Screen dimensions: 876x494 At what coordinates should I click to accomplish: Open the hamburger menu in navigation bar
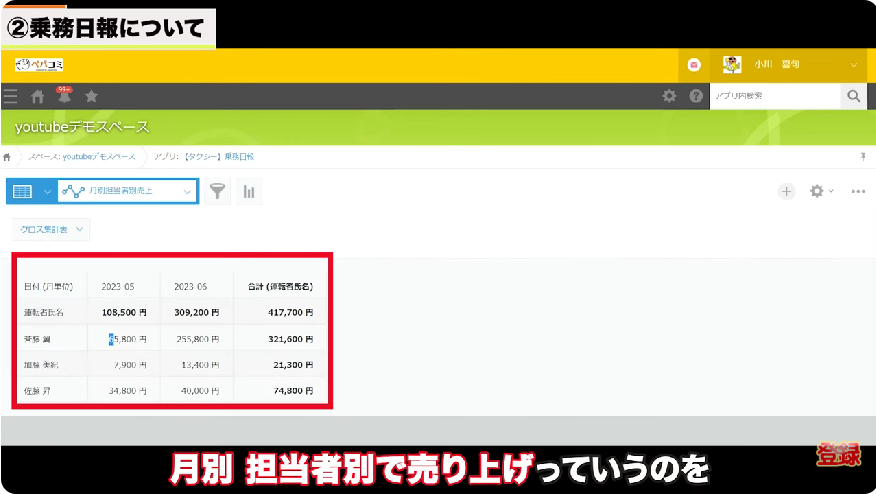point(11,96)
